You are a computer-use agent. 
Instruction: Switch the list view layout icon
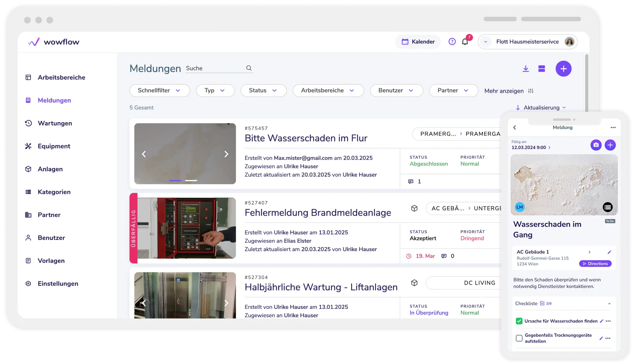click(542, 69)
